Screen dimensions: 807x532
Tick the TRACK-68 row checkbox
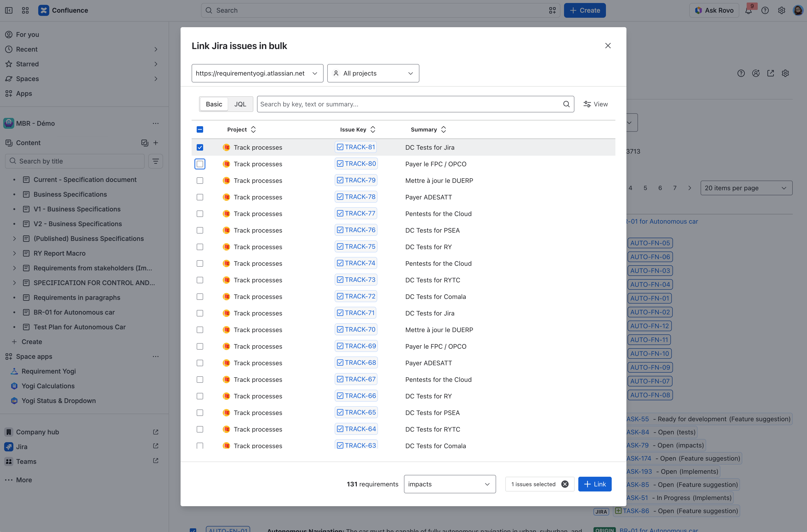pos(200,363)
